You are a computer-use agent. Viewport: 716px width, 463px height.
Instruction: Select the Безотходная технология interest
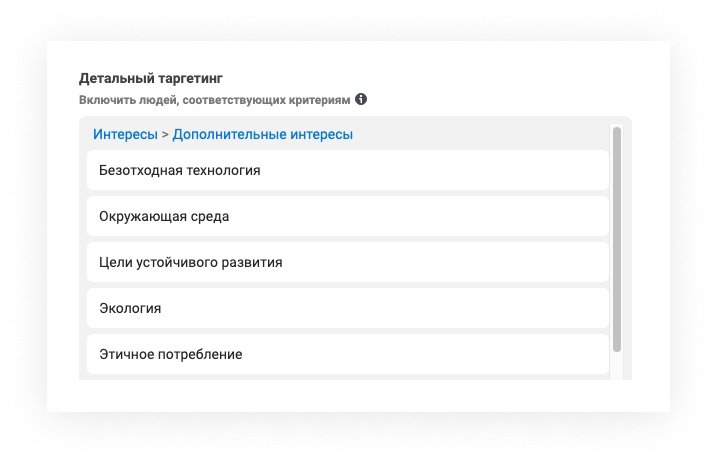347,170
